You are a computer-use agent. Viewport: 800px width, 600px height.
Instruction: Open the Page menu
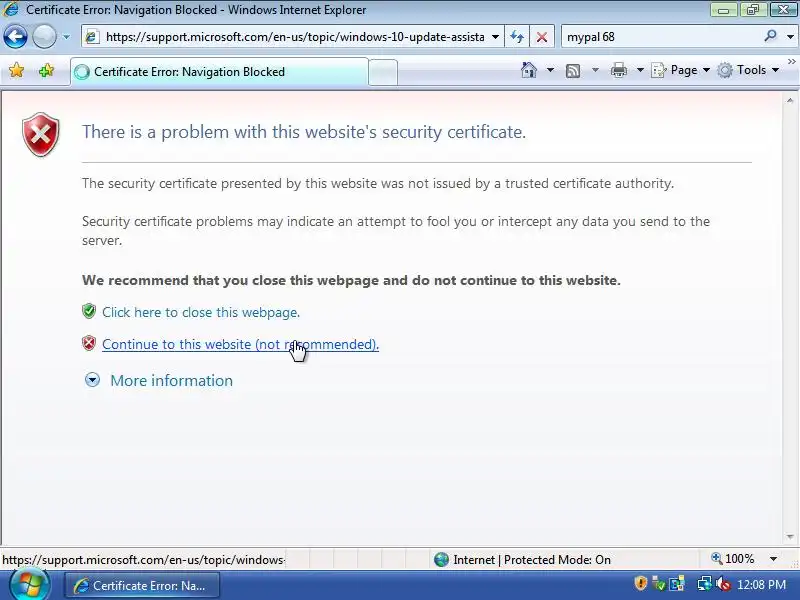(680, 70)
